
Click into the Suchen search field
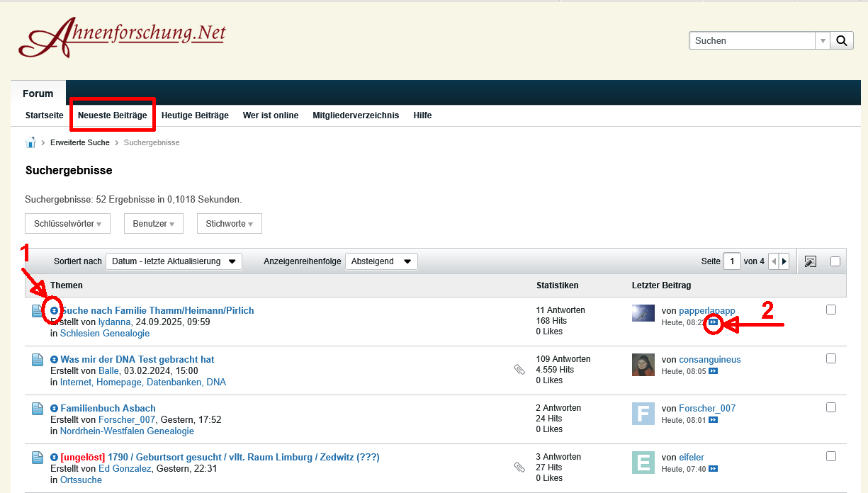pyautogui.click(x=751, y=40)
